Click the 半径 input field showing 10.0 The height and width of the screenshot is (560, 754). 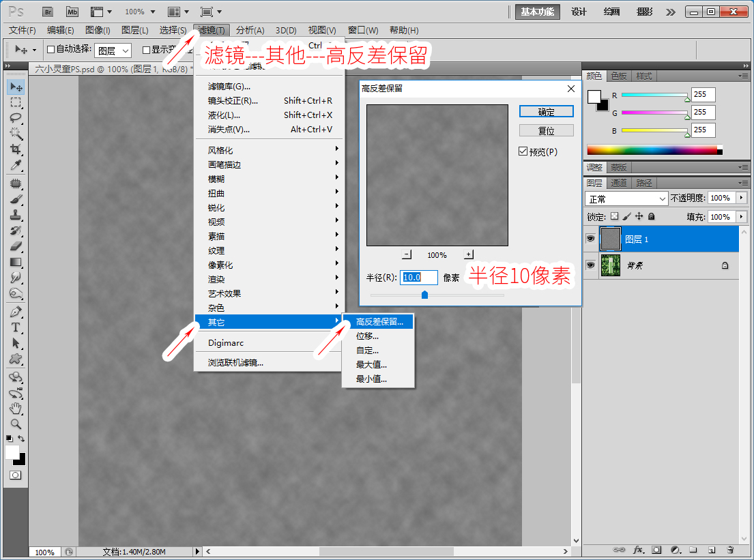(418, 277)
